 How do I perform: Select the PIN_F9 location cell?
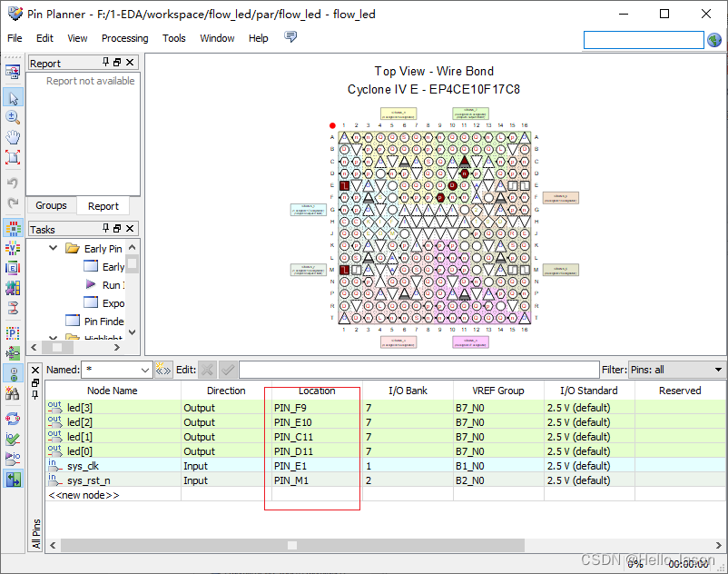tap(317, 408)
